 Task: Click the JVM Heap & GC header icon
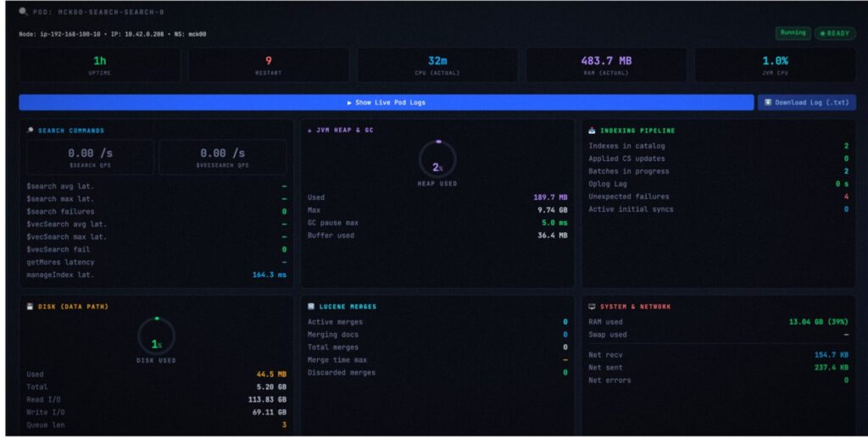[x=309, y=131]
